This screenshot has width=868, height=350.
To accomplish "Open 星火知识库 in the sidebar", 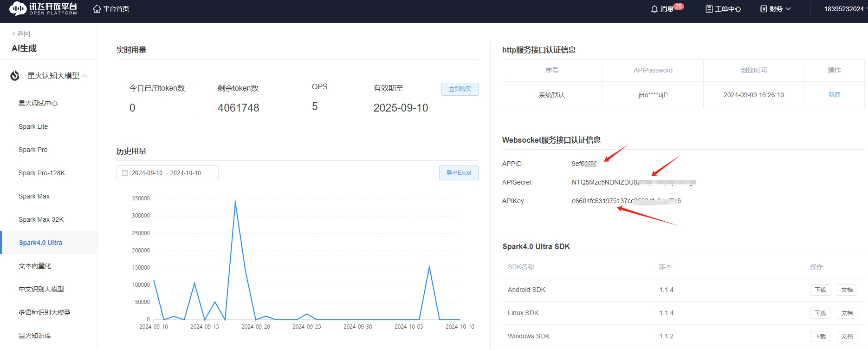I will click(35, 336).
